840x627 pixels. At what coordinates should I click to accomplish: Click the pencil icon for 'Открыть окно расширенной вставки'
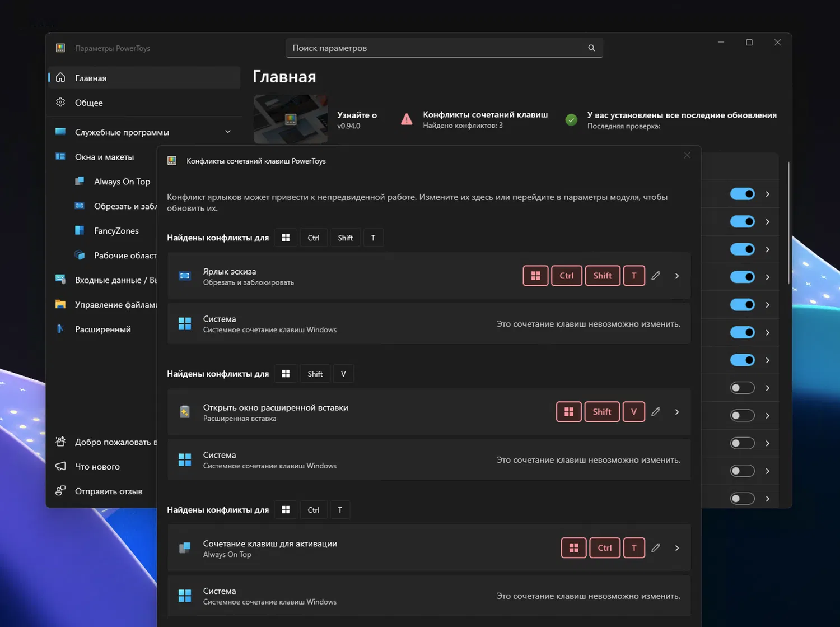pyautogui.click(x=656, y=412)
